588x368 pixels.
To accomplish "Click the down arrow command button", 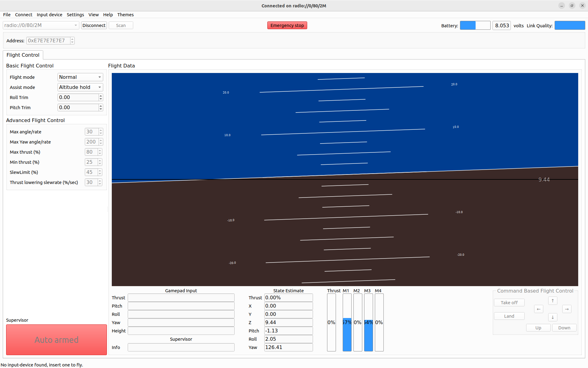I will (552, 317).
